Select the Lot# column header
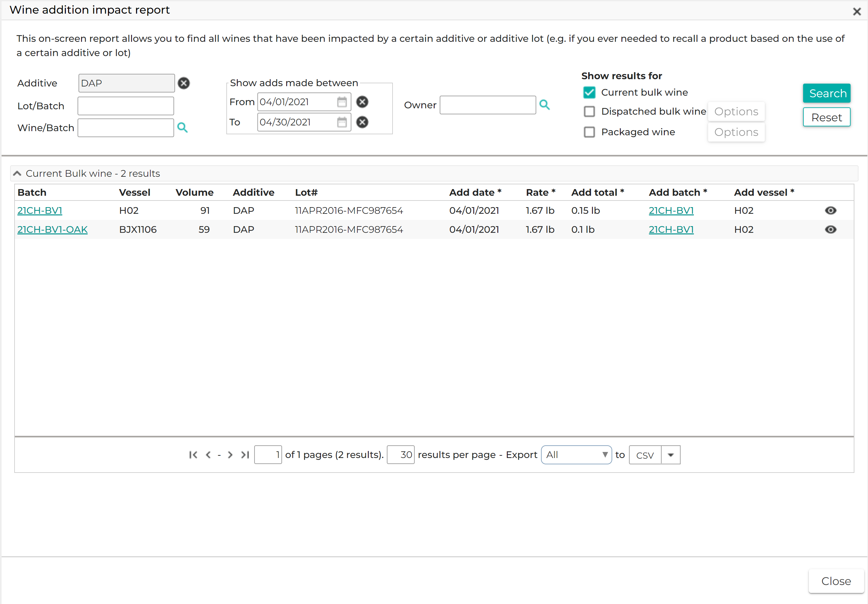This screenshot has width=868, height=604. pyautogui.click(x=306, y=193)
